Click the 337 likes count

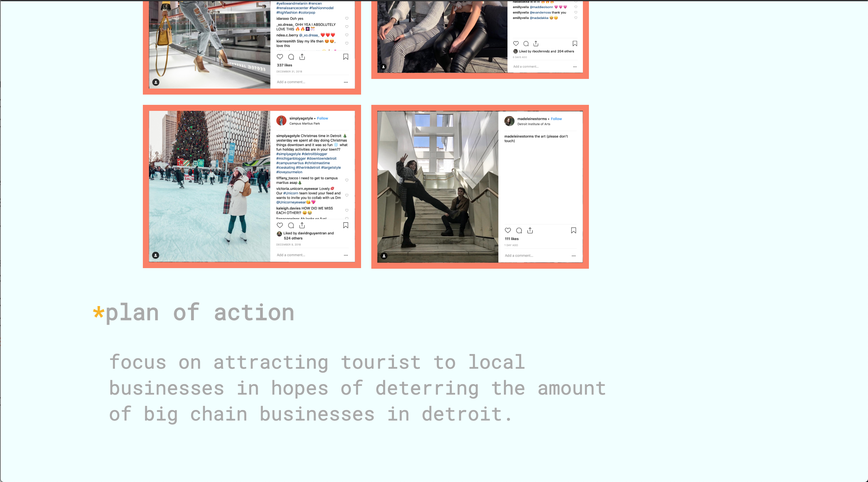285,65
